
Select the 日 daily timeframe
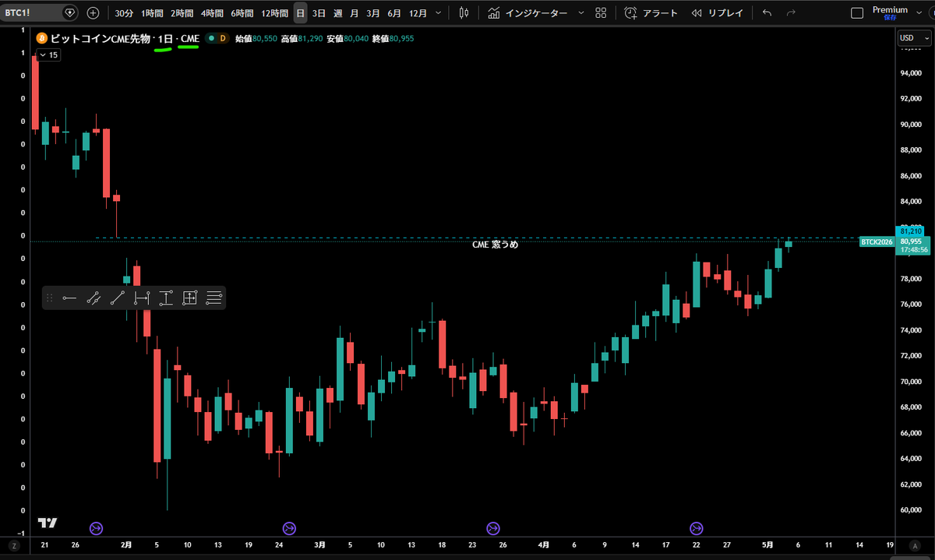[x=301, y=13]
